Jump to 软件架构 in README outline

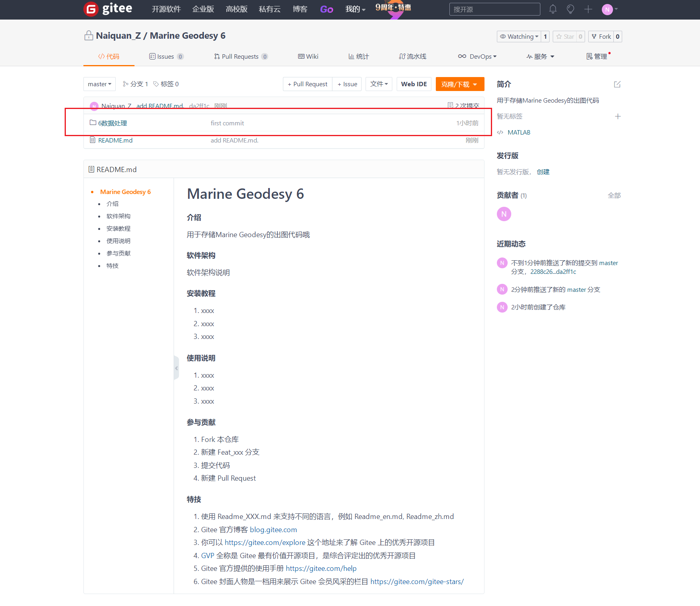click(x=119, y=216)
